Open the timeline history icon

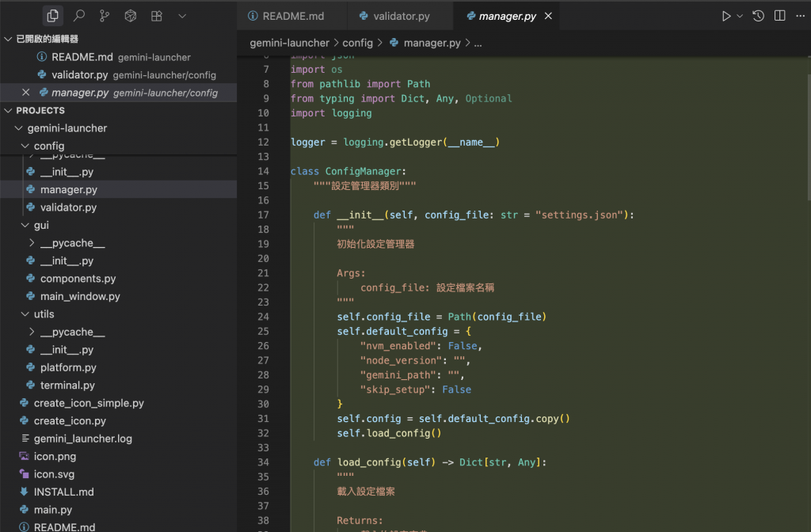(758, 16)
